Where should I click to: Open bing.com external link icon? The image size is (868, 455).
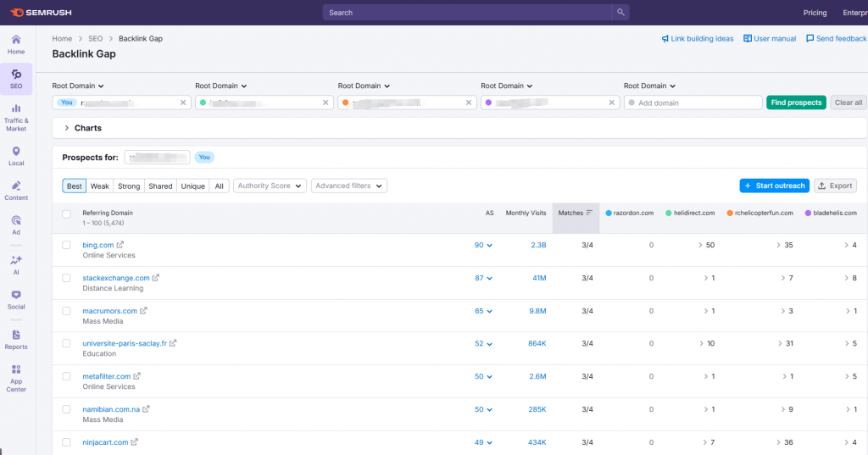120,245
